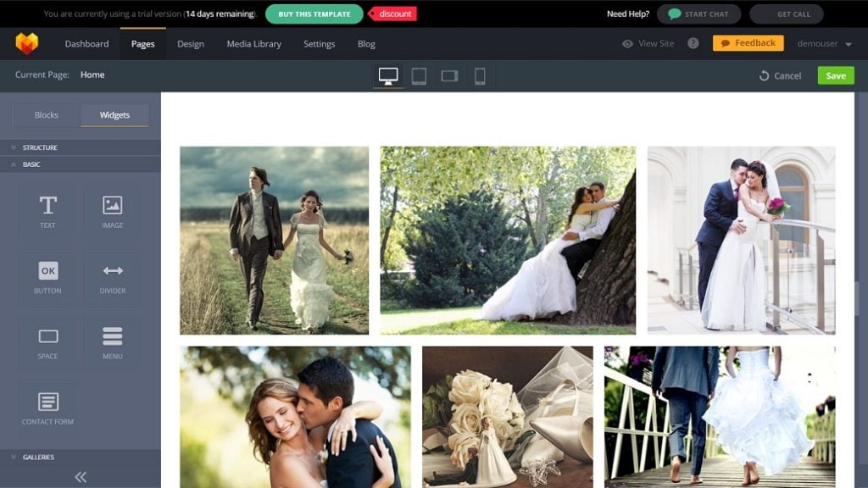Image resolution: width=868 pixels, height=488 pixels.
Task: Select the Contact Form widget
Action: (x=47, y=408)
